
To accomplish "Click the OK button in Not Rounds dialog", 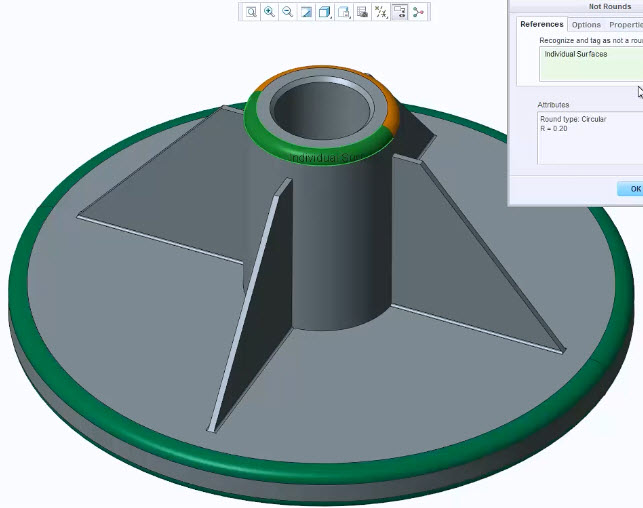I will coord(631,189).
